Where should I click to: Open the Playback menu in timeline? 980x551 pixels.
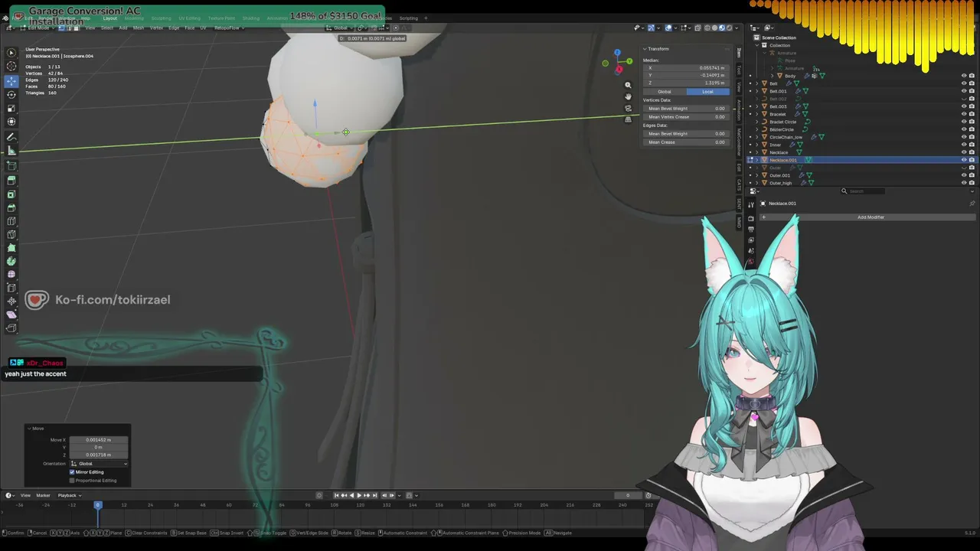pos(68,495)
